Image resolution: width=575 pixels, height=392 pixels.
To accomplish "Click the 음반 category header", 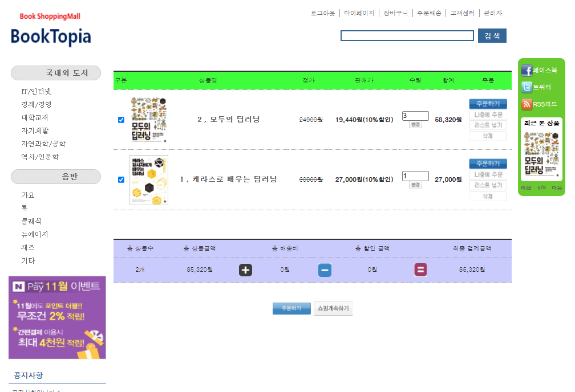I will [56, 177].
